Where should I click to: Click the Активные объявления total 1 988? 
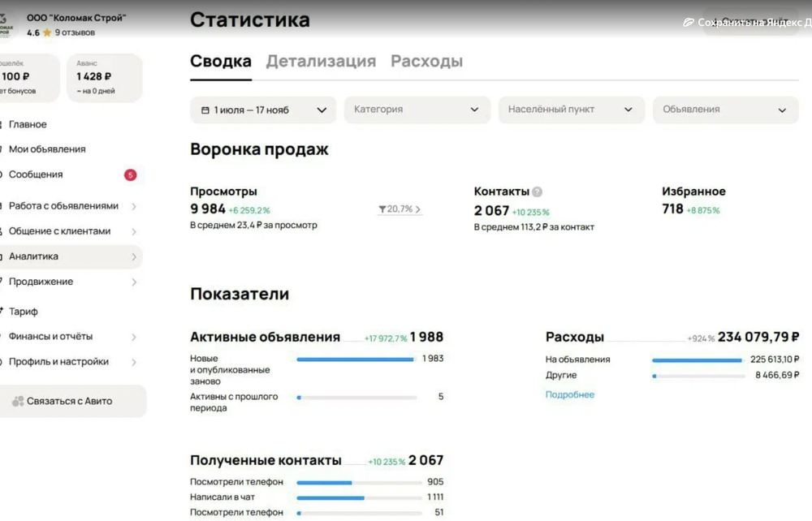(427, 337)
